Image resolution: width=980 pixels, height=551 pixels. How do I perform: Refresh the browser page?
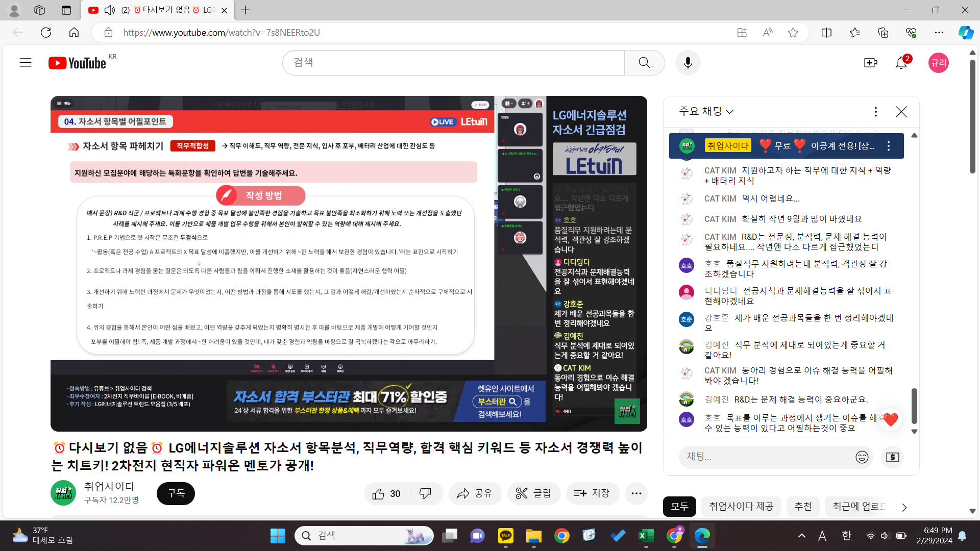click(x=46, y=33)
